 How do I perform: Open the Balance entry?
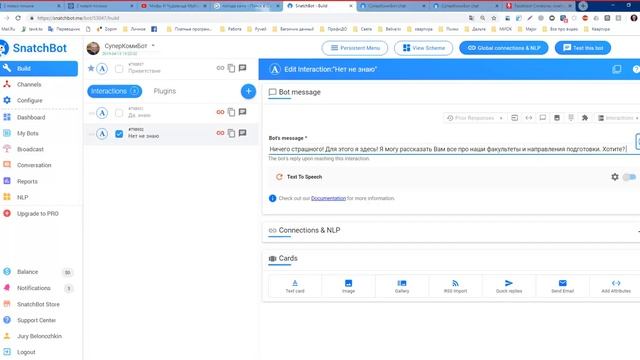27,272
